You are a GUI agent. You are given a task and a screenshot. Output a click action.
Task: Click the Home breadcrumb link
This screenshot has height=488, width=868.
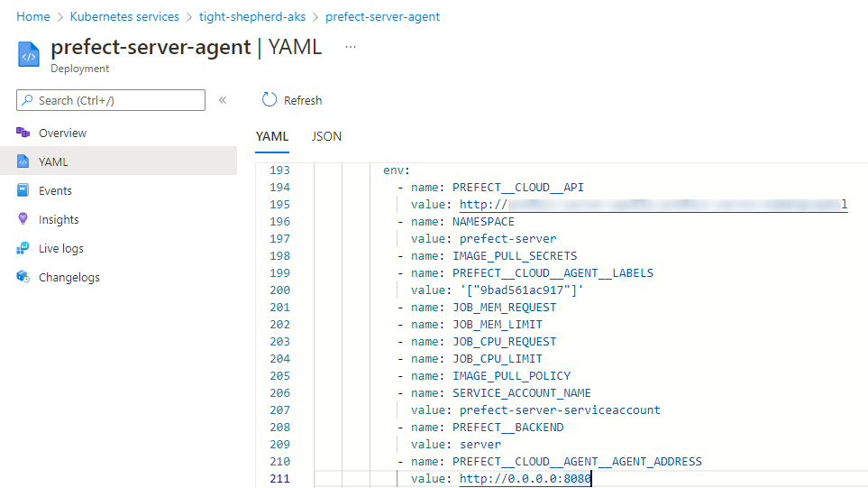pos(33,16)
